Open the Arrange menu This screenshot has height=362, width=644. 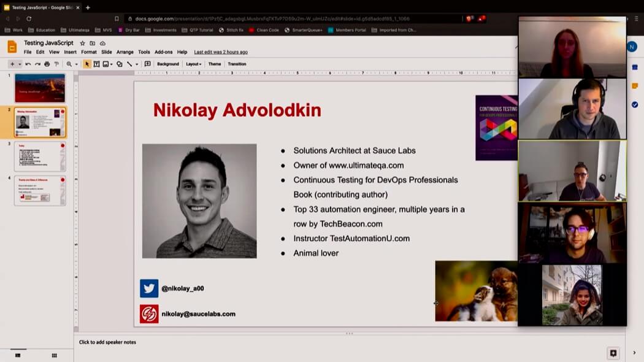point(125,52)
